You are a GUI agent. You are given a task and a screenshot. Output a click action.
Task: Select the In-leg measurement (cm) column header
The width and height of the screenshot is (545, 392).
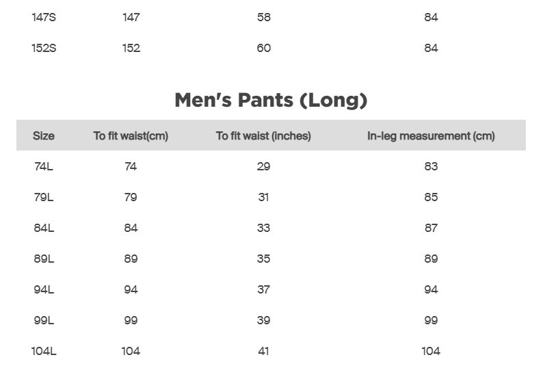coord(431,136)
